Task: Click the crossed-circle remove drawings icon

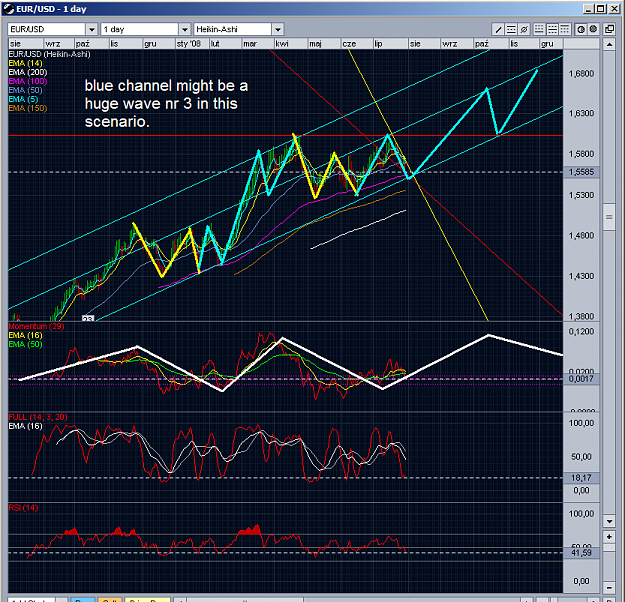Action: [524, 29]
